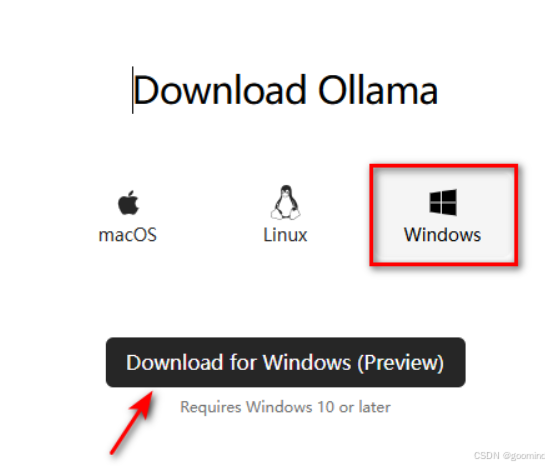Click the Requires Windows 10 or later note
549x467 pixels.
[285, 407]
